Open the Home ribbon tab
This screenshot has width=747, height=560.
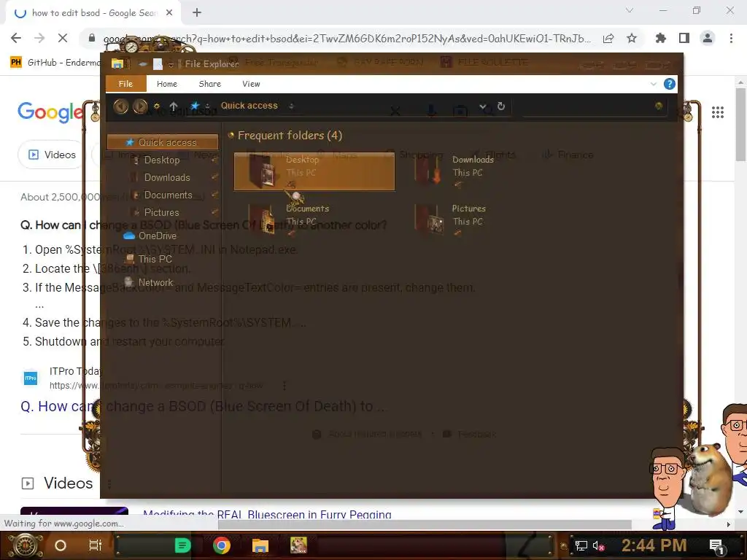coord(167,84)
